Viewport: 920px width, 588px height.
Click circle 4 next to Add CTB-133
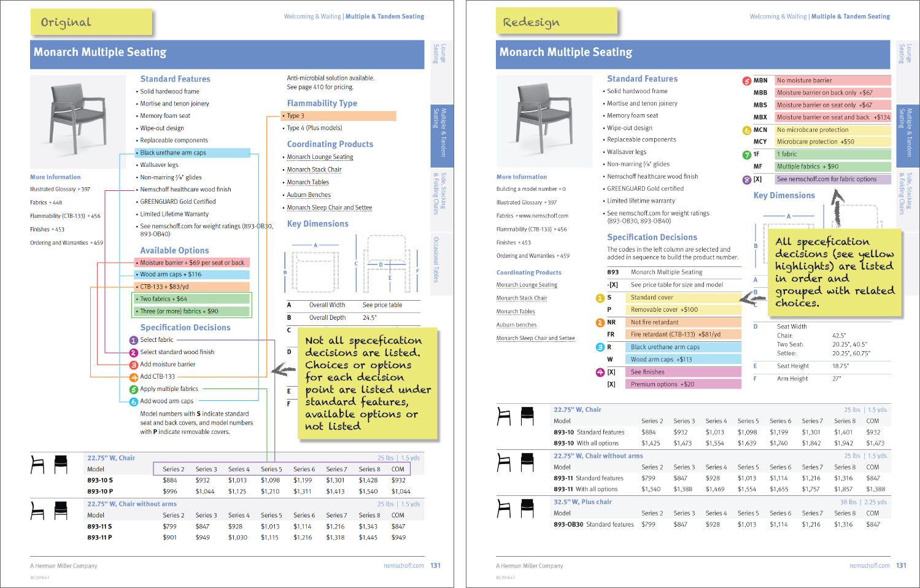click(x=133, y=377)
